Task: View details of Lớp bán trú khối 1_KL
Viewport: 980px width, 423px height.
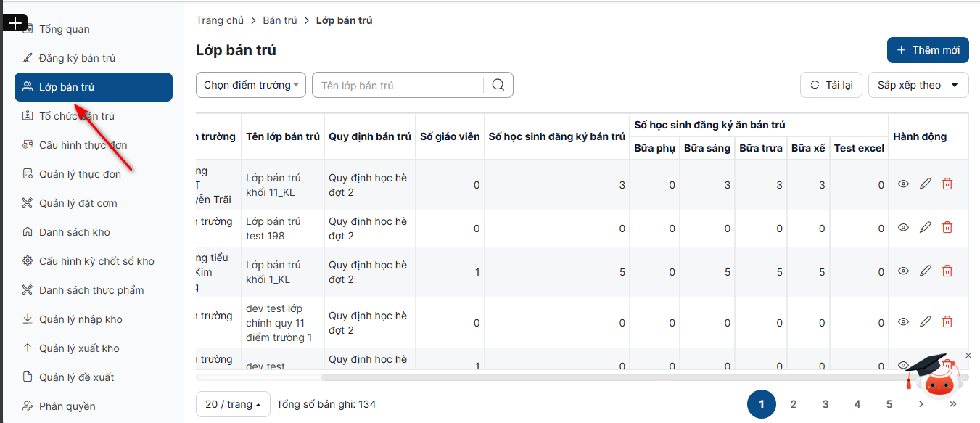Action: pos(903,271)
